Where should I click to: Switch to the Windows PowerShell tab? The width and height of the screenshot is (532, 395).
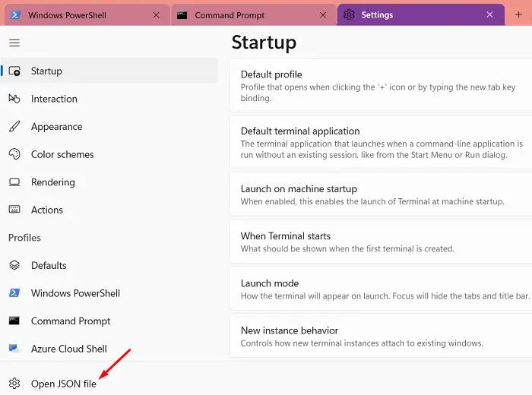[x=76, y=15]
